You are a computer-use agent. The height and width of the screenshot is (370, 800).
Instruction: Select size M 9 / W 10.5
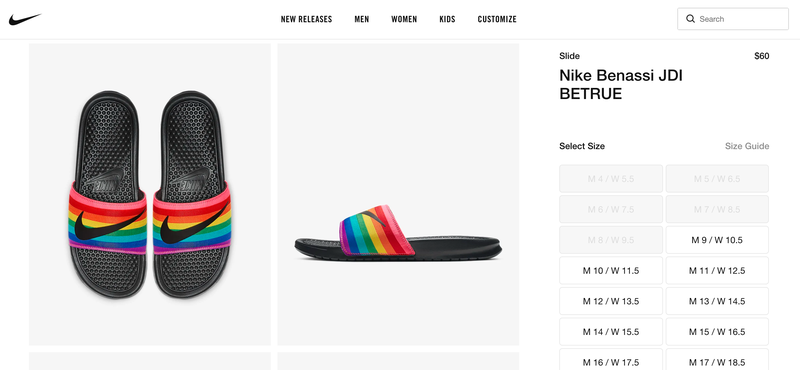click(x=717, y=240)
